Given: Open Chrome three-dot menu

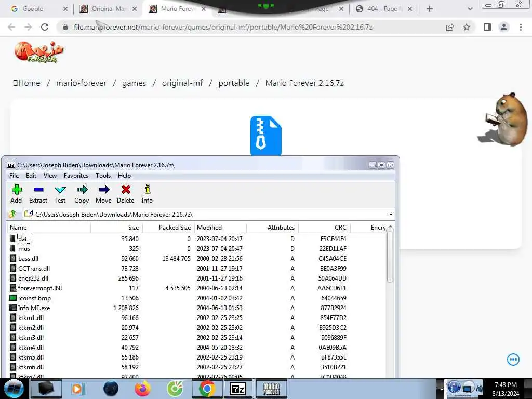Looking at the screenshot, I should point(521,27).
